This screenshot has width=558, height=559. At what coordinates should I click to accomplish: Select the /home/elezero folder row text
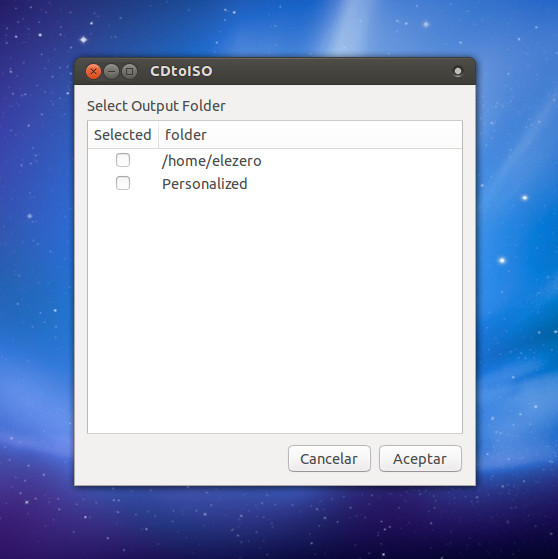pos(211,161)
